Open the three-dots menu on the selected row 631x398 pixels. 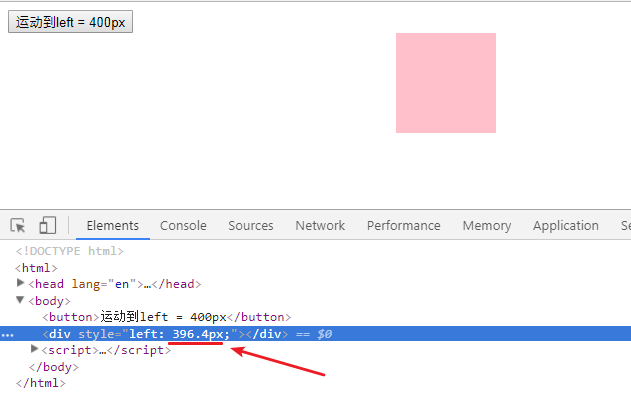pyautogui.click(x=8, y=335)
